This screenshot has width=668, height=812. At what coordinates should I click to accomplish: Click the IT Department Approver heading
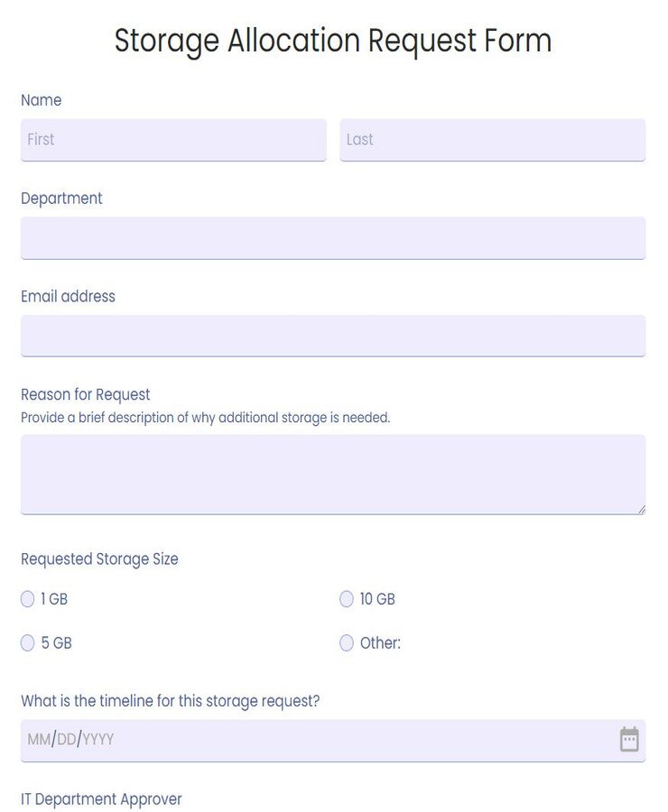(x=102, y=798)
